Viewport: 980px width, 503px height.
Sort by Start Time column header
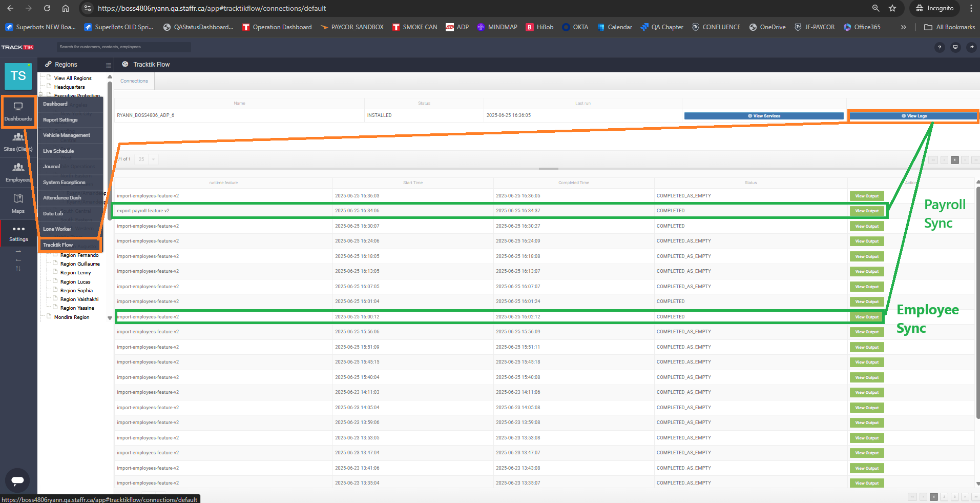pyautogui.click(x=413, y=183)
